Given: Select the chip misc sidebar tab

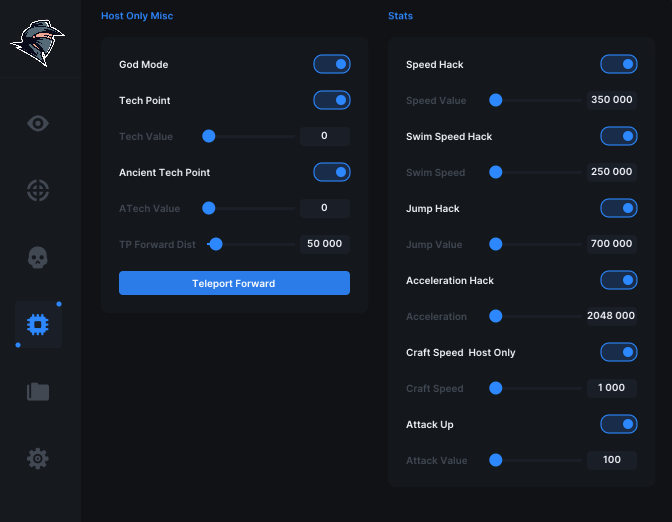Looking at the screenshot, I should point(38,324).
